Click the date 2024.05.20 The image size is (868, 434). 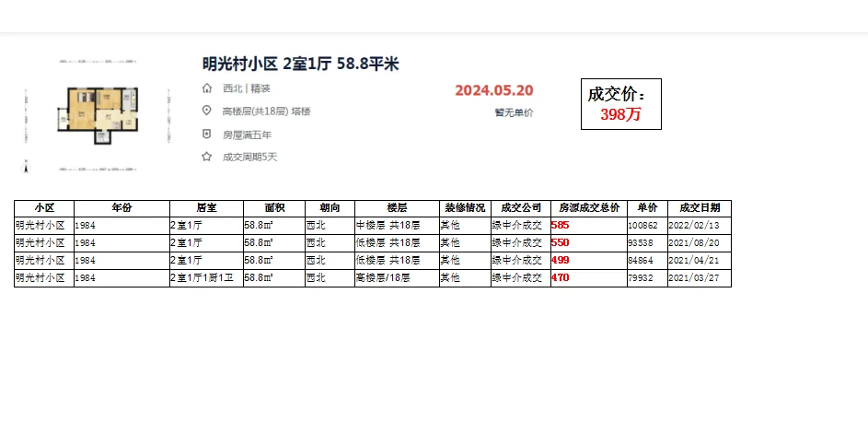point(493,90)
